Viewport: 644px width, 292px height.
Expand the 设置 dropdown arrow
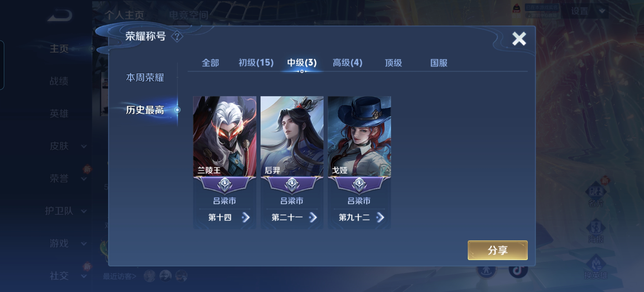tap(602, 11)
